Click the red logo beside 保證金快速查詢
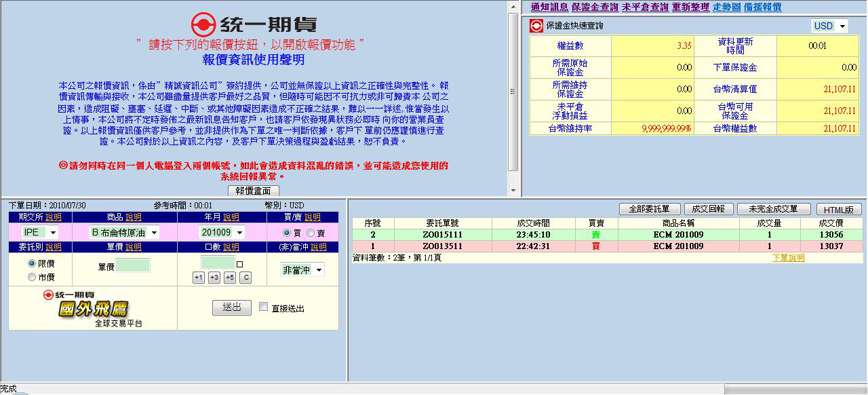Viewport: 868px width, 395px height. point(536,26)
